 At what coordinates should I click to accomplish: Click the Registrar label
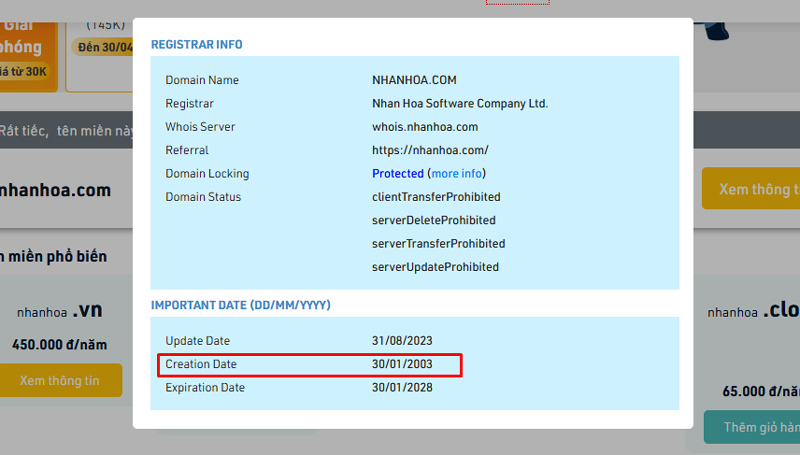189,104
